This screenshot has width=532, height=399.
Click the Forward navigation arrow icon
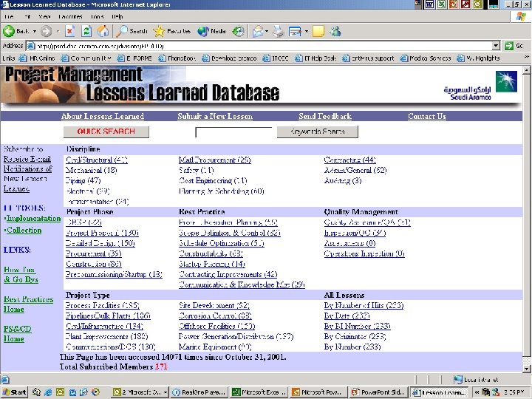(x=46, y=32)
